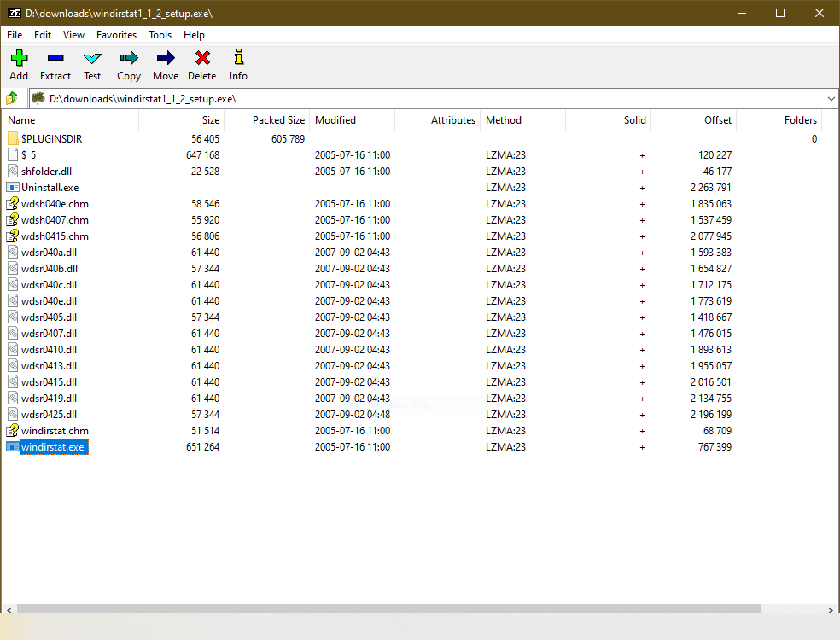Select the wdsr0415.dll file name

49,381
